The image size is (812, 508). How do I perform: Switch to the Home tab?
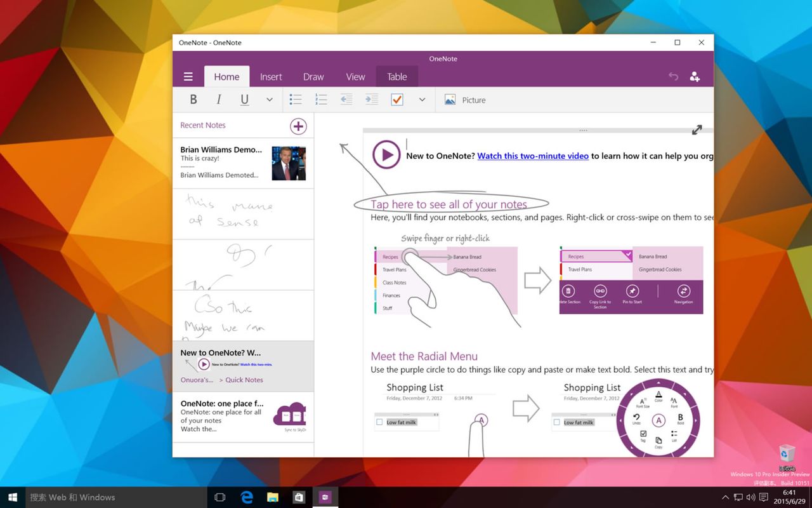[x=226, y=77]
